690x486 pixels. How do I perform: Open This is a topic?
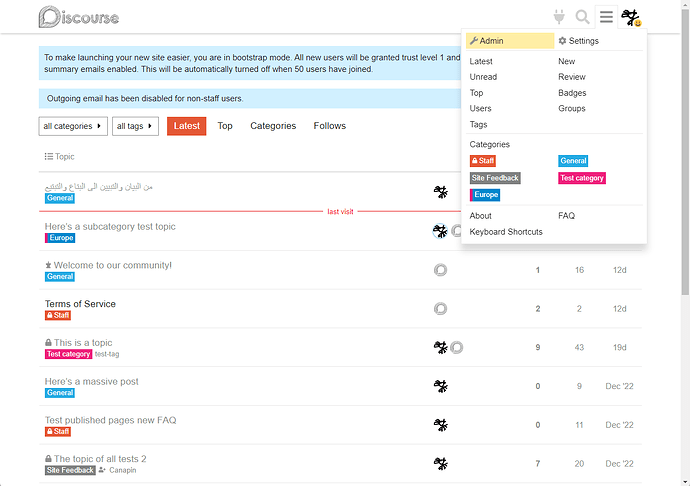click(x=83, y=342)
